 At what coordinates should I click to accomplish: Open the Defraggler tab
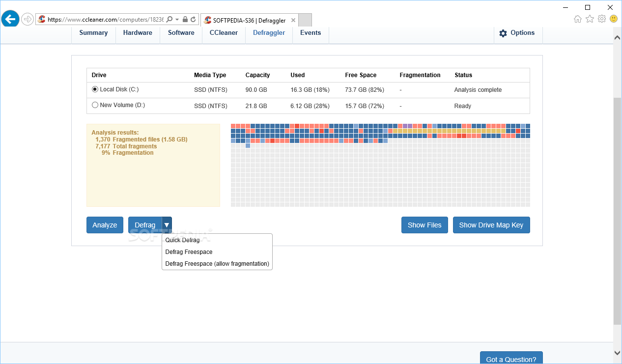[x=269, y=33]
